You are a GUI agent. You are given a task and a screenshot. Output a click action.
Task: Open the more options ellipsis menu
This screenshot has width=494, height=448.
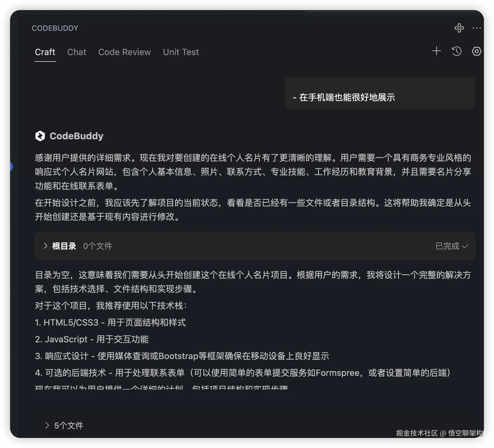coord(477,28)
